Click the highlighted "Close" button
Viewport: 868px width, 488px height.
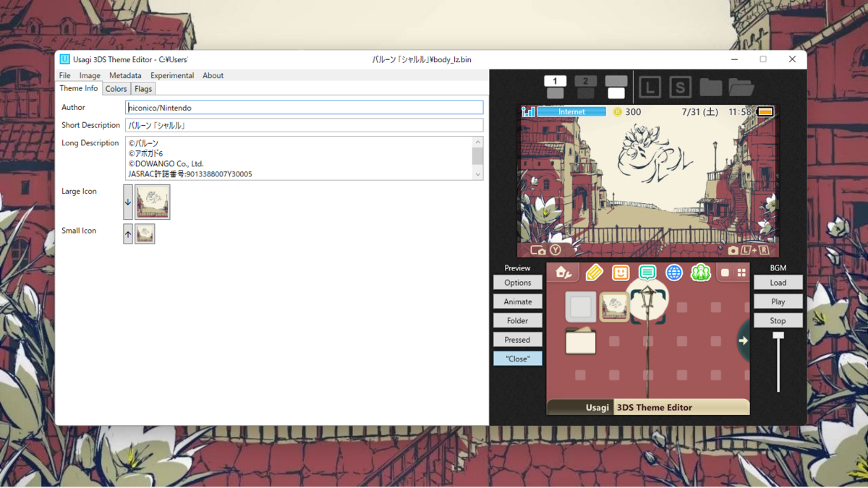pyautogui.click(x=518, y=359)
